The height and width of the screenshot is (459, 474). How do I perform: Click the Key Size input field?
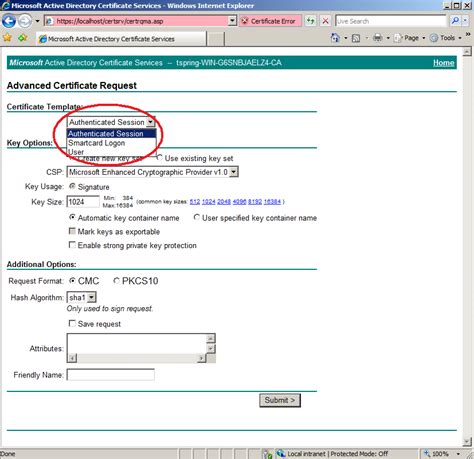tap(83, 202)
